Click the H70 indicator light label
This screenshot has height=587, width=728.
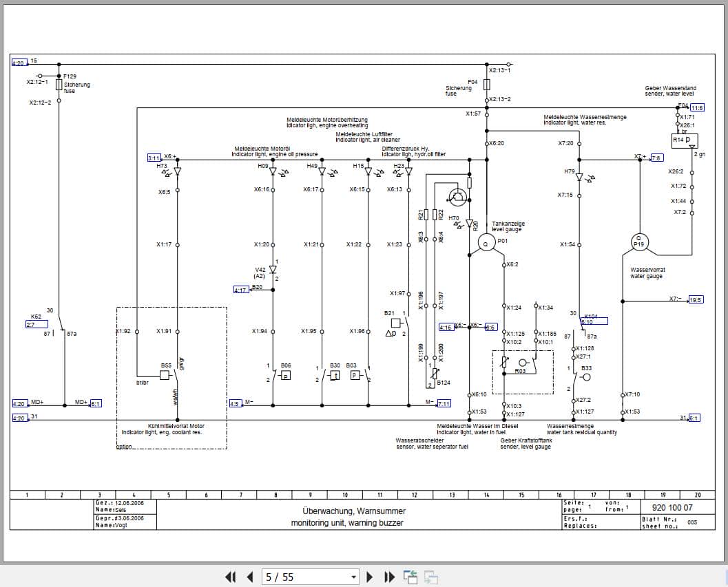pyautogui.click(x=454, y=218)
